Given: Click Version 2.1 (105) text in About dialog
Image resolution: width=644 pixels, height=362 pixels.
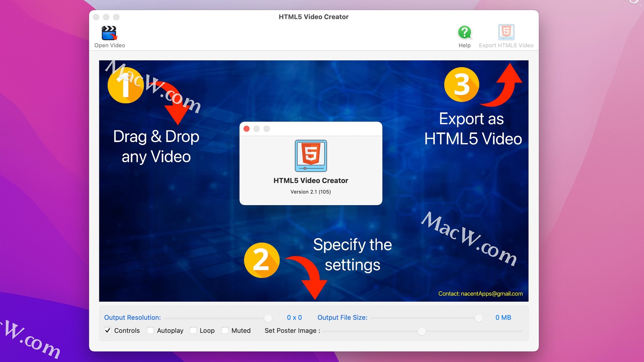Looking at the screenshot, I should 311,192.
